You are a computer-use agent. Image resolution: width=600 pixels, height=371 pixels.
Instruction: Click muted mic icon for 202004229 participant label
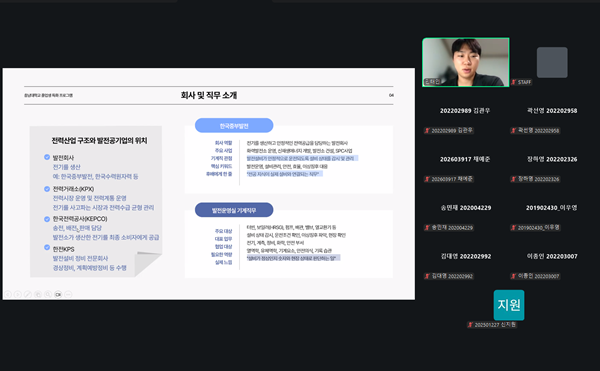(427, 228)
